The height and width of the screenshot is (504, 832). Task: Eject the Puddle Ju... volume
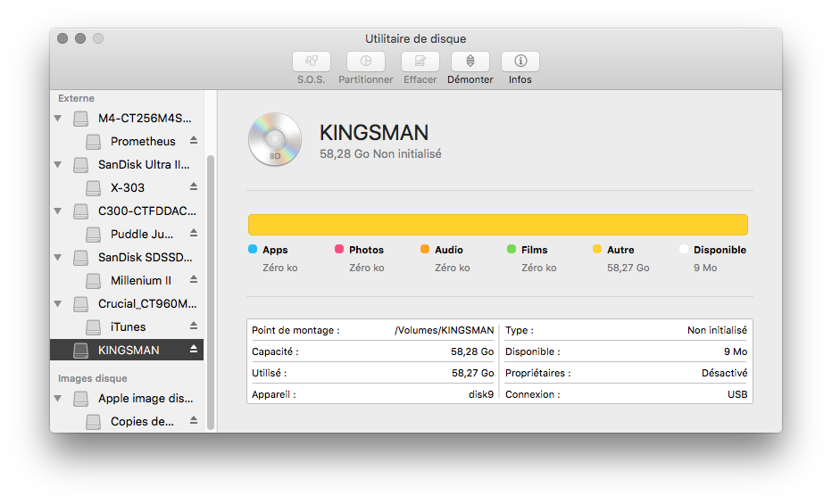(194, 233)
